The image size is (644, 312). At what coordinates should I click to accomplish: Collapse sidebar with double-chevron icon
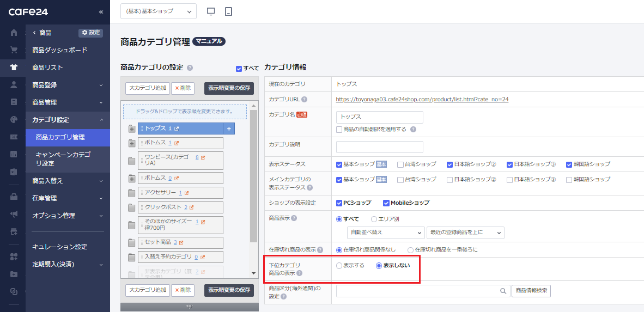(101, 12)
